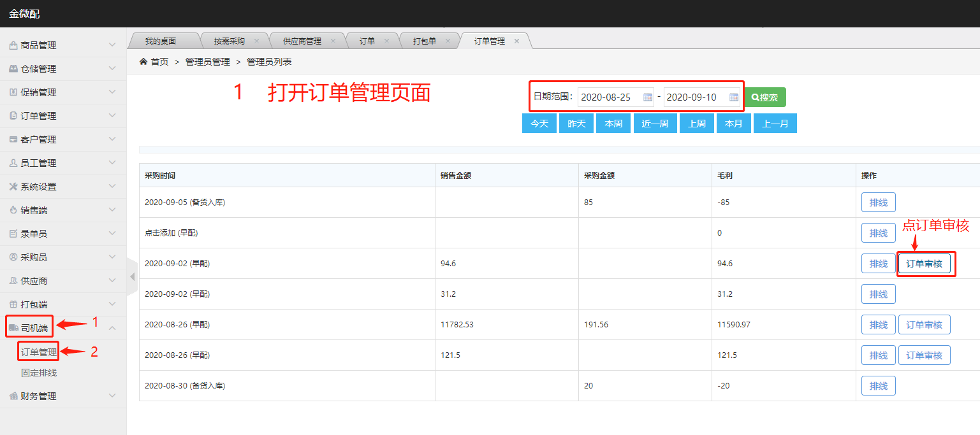
Task: Click the start date input 2020-08-25
Action: tap(609, 97)
